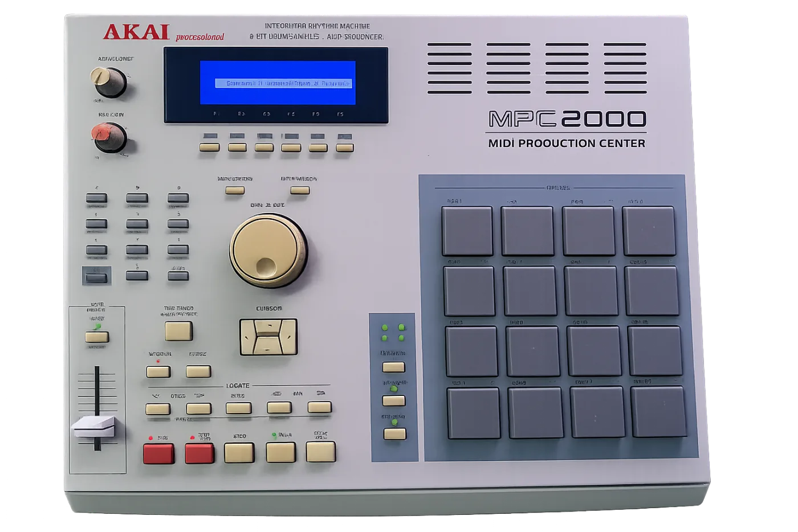Screen dimensions: 798x532
Task: Tap the third pad in the second row
Action: point(591,291)
